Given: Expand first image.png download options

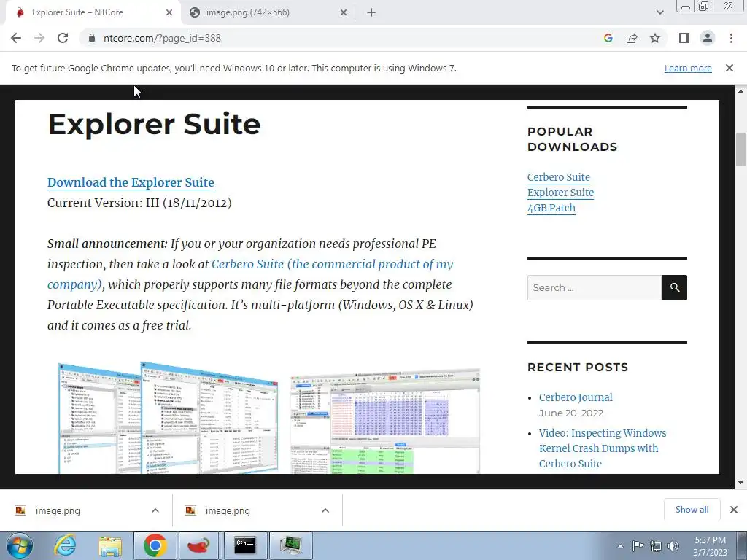Looking at the screenshot, I should click(x=155, y=510).
